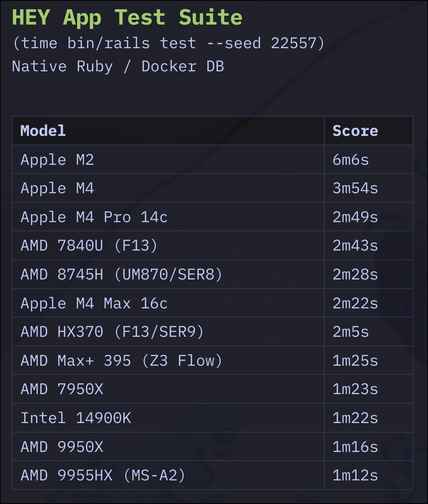The height and width of the screenshot is (504, 428).
Task: Select the '2m5s' score cell
Action: (369, 332)
